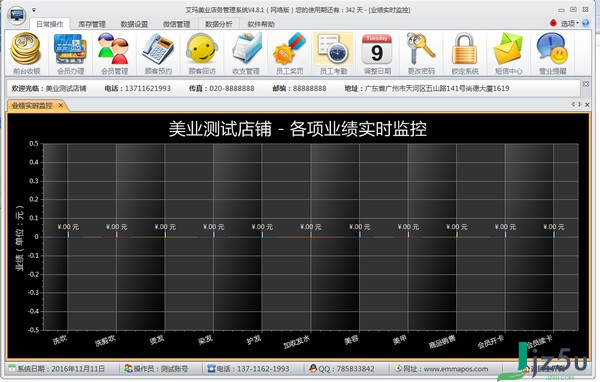Click the QQ penguin icon
This screenshot has height=382, width=600.
pos(313,368)
